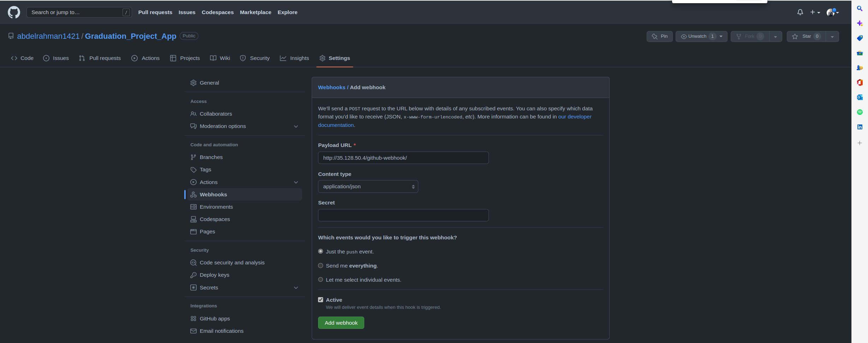
Task: Open Outlook in the browser sidebar
Action: [x=860, y=97]
